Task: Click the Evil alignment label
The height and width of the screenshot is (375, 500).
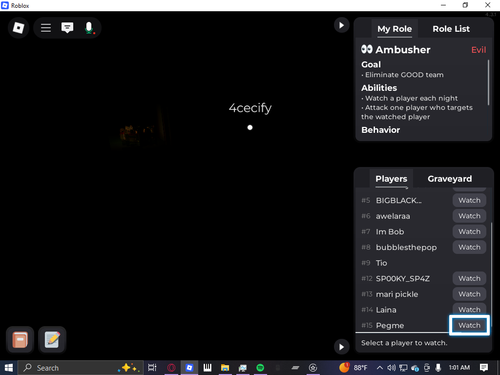Action: click(478, 50)
